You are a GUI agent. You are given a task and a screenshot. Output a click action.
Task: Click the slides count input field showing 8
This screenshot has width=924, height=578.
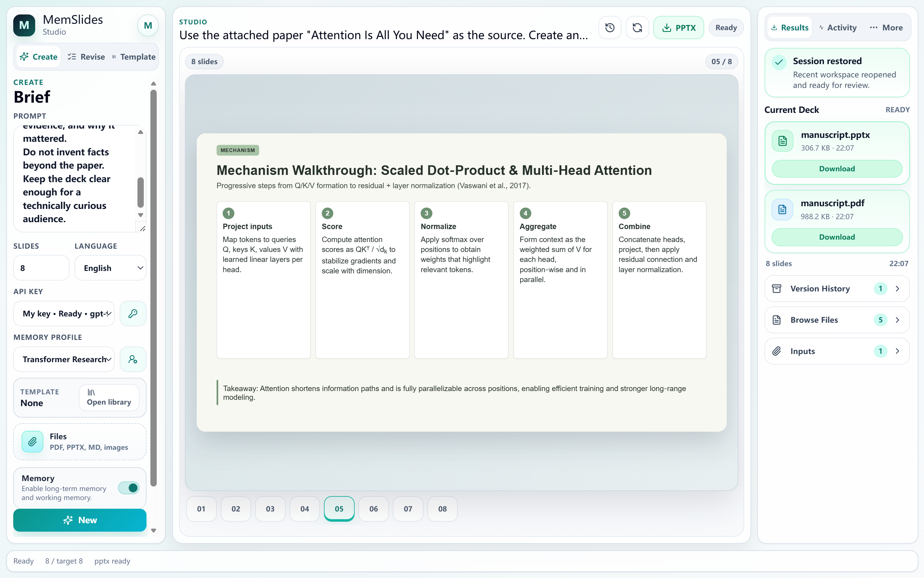[x=41, y=268]
